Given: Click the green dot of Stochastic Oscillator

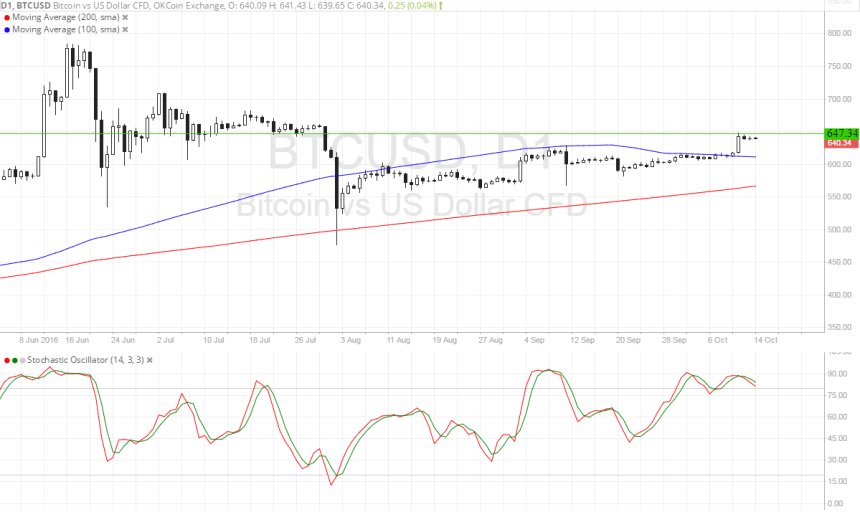Looking at the screenshot, I should tap(15, 360).
